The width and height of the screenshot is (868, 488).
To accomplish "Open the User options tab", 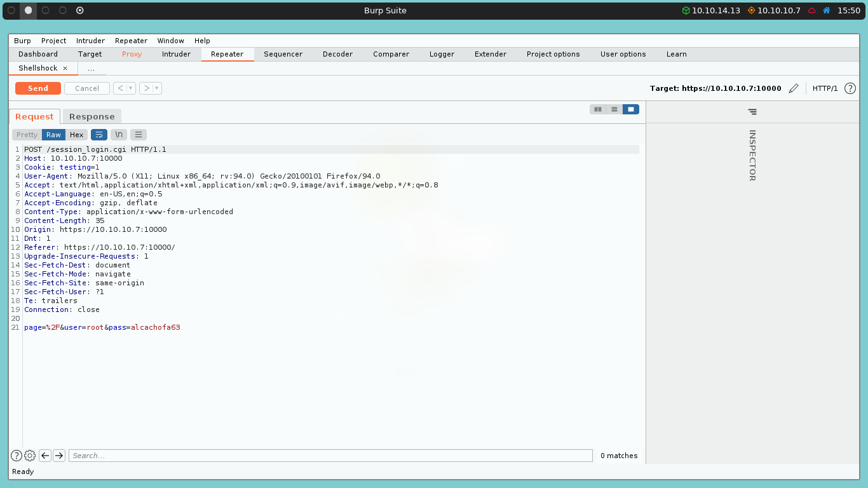I will click(x=623, y=54).
